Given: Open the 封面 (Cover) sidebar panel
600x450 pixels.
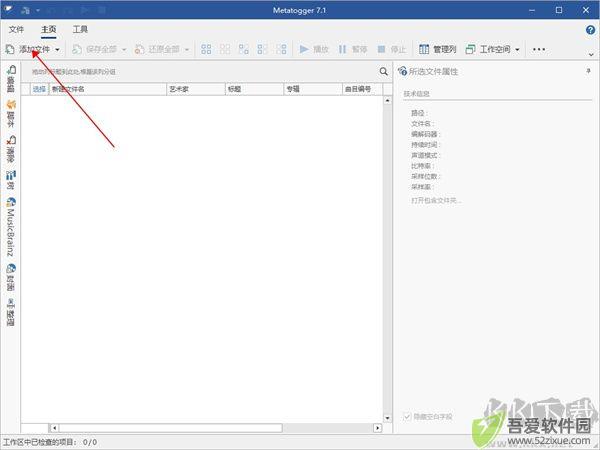Looking at the screenshot, I should 11,277.
